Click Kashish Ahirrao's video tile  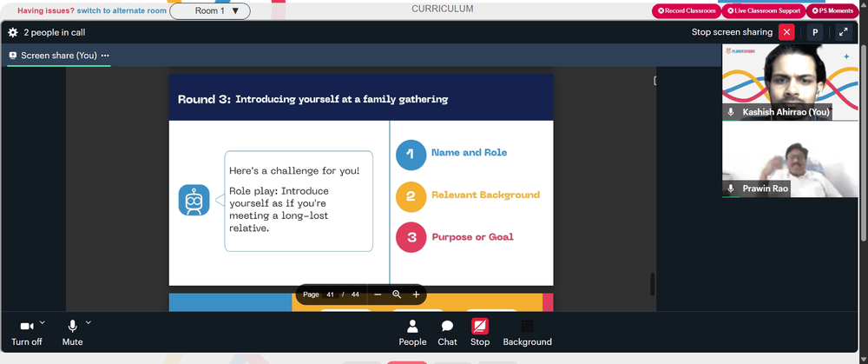[x=790, y=82]
